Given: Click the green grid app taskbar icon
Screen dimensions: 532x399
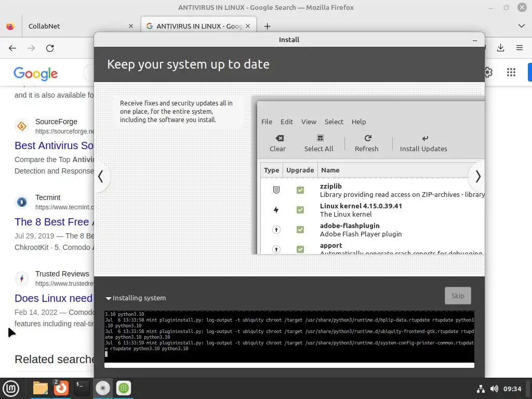Looking at the screenshot, I should click(124, 388).
